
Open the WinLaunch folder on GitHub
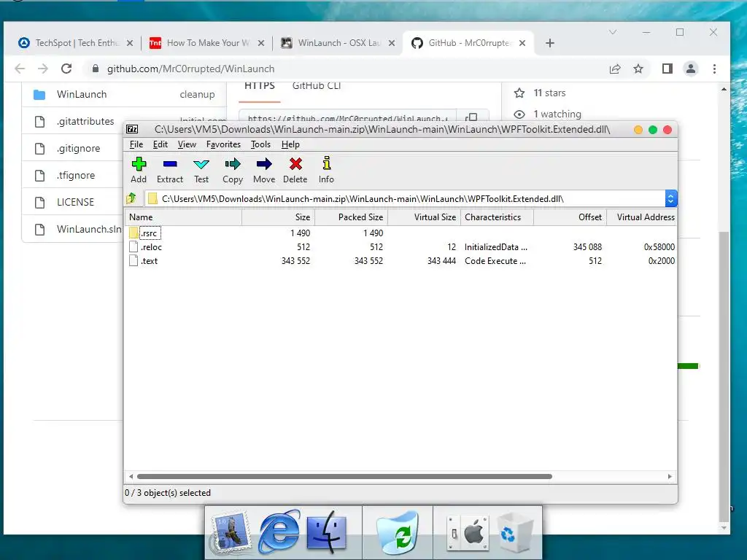[x=82, y=94]
